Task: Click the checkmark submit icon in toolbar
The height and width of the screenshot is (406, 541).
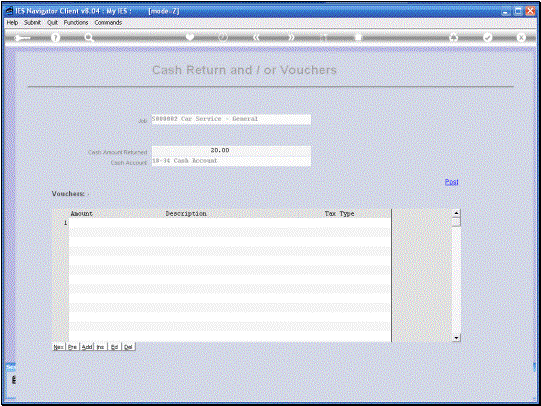Action: tap(488, 38)
